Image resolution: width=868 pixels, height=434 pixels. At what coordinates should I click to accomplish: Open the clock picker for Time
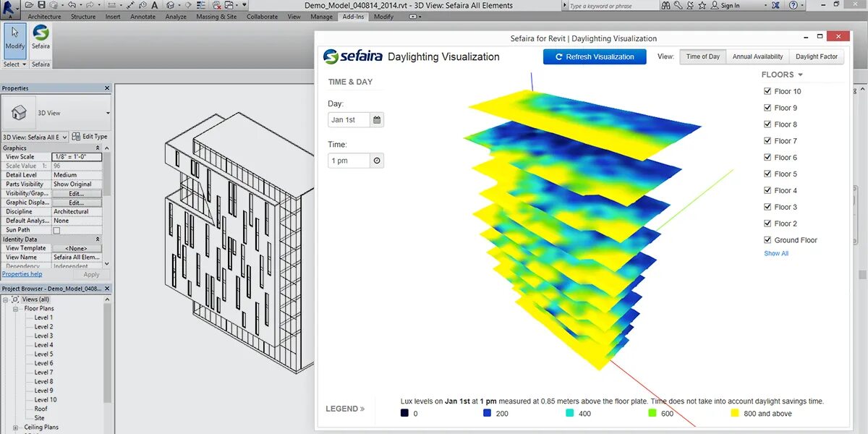pyautogui.click(x=377, y=161)
